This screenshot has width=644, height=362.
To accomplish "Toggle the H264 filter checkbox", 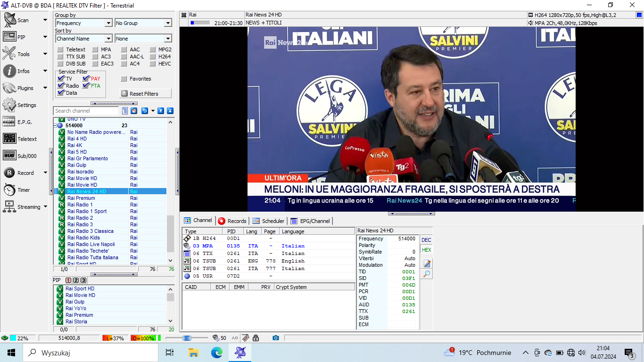I will tap(153, 57).
